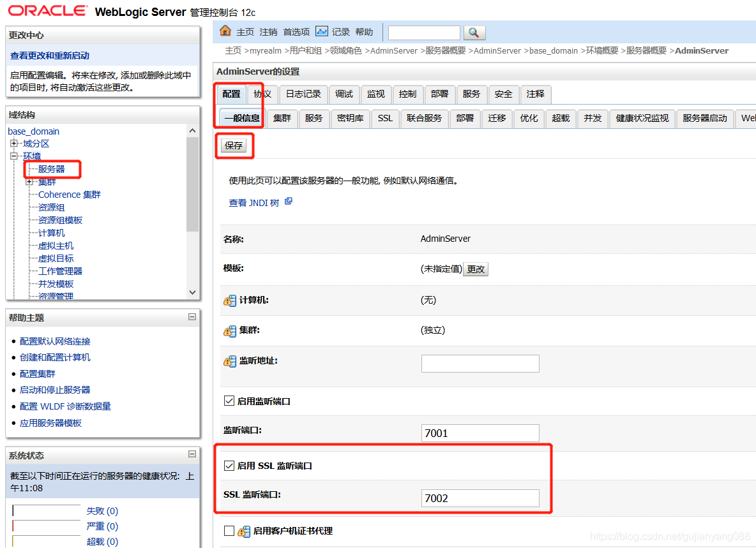Open help topic 配置默认网络连接

[55, 341]
